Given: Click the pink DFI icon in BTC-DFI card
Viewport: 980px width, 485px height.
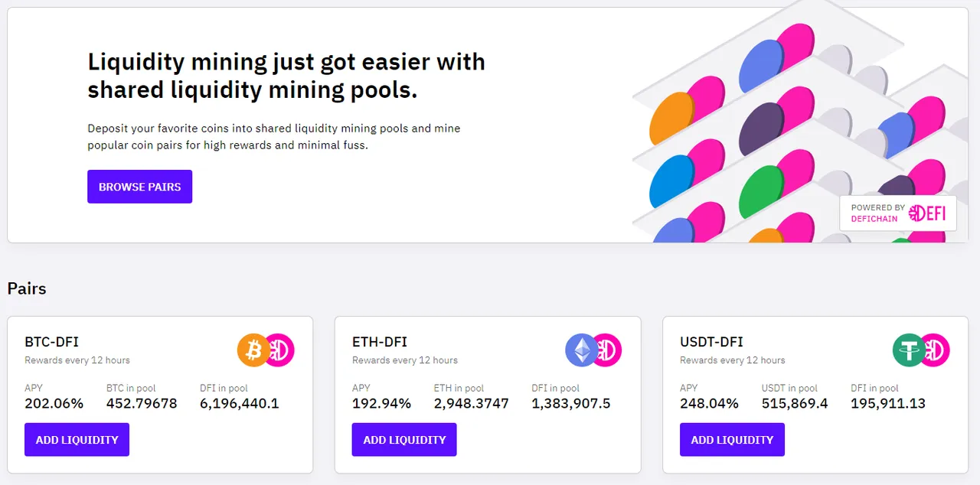Looking at the screenshot, I should click(279, 350).
